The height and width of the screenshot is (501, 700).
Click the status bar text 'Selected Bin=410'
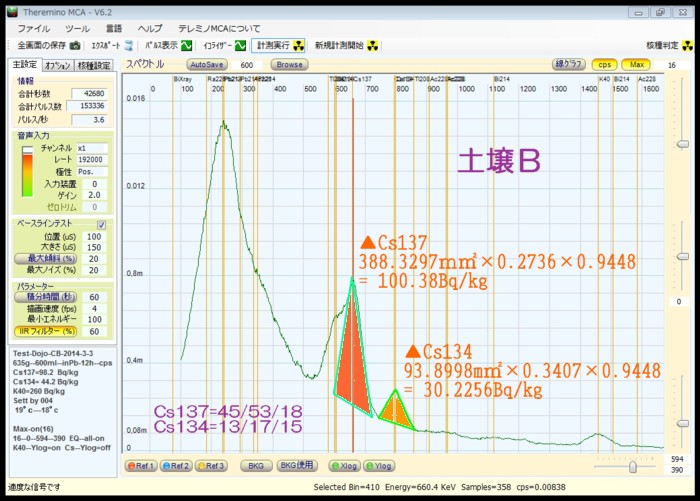(x=346, y=487)
